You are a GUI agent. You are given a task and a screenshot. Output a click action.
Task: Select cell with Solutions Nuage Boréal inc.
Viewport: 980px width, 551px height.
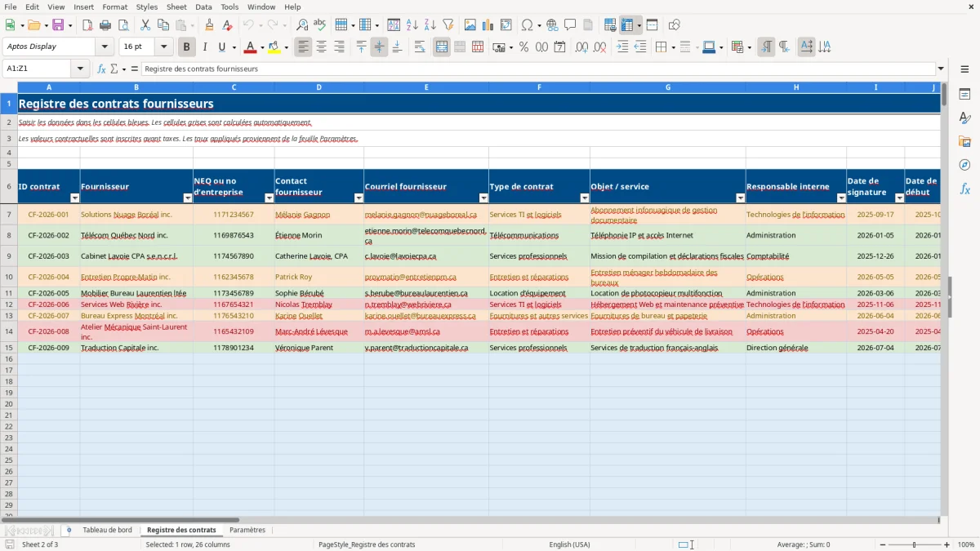tap(136, 215)
